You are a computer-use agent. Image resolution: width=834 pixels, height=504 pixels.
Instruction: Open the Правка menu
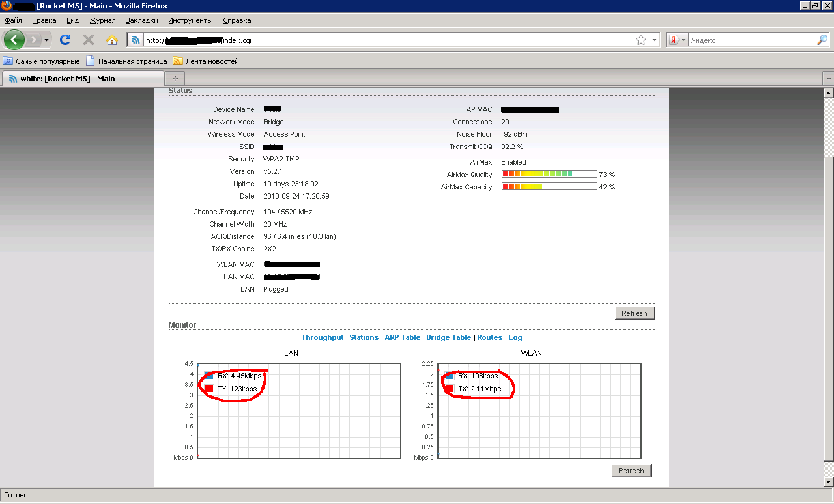tap(44, 20)
